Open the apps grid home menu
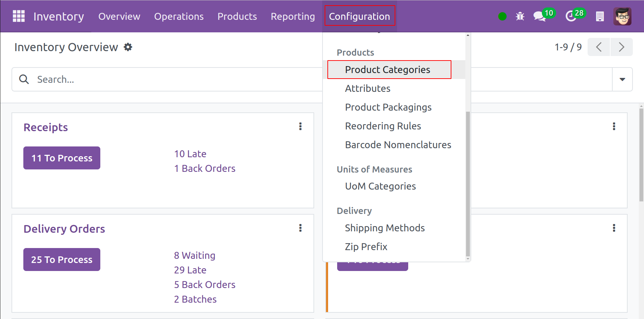644x319 pixels. (x=18, y=16)
